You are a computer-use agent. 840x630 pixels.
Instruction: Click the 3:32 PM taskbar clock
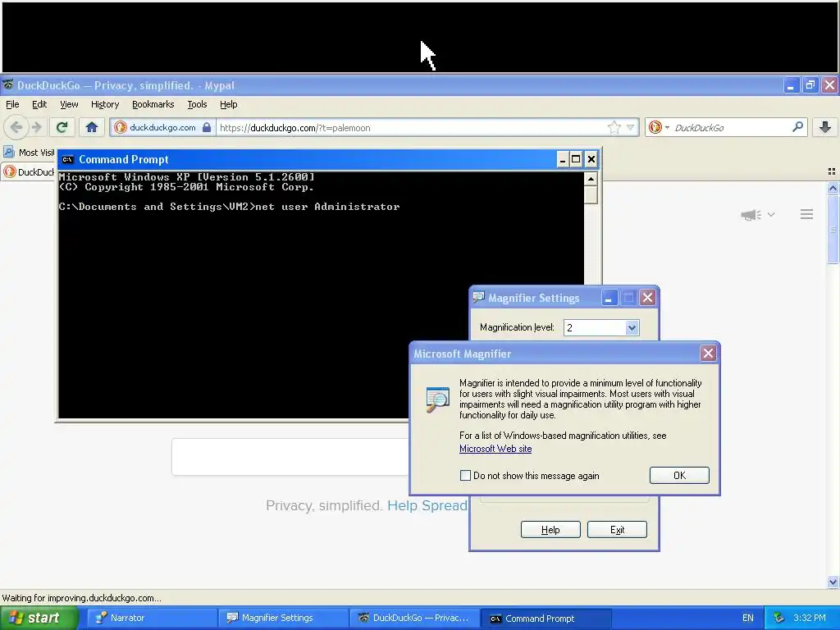click(810, 618)
